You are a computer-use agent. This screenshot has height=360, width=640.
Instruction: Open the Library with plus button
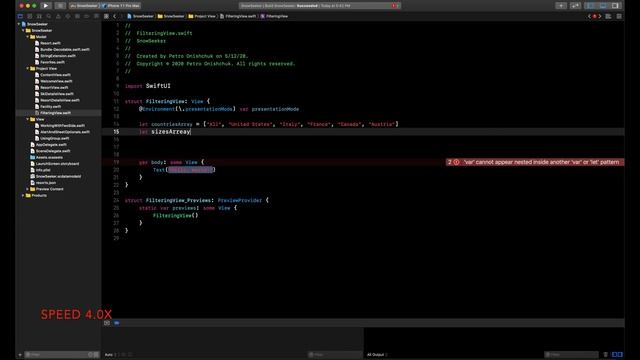coord(561,6)
